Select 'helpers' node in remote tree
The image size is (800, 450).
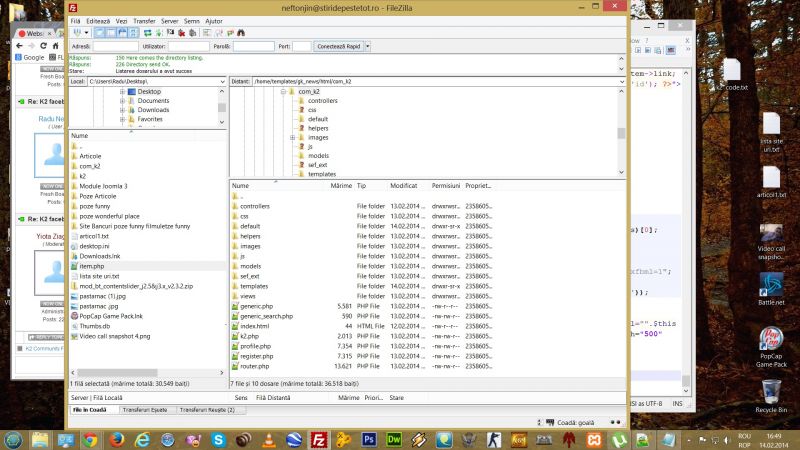click(x=317, y=129)
